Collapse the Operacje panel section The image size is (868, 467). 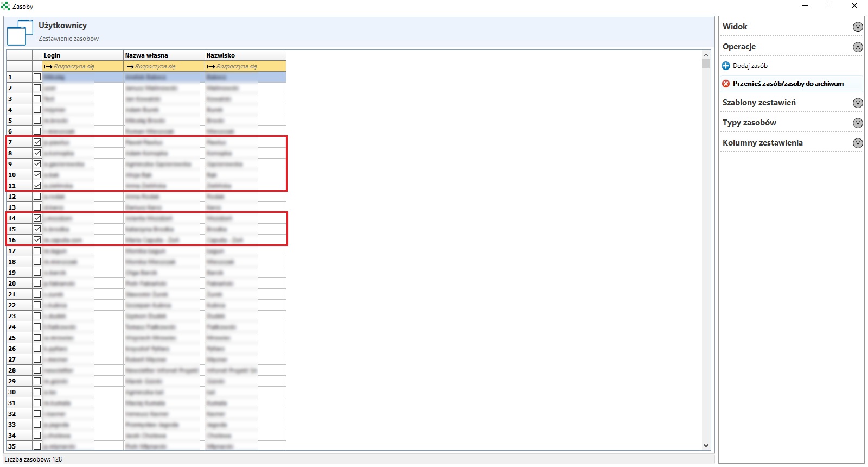click(x=858, y=47)
